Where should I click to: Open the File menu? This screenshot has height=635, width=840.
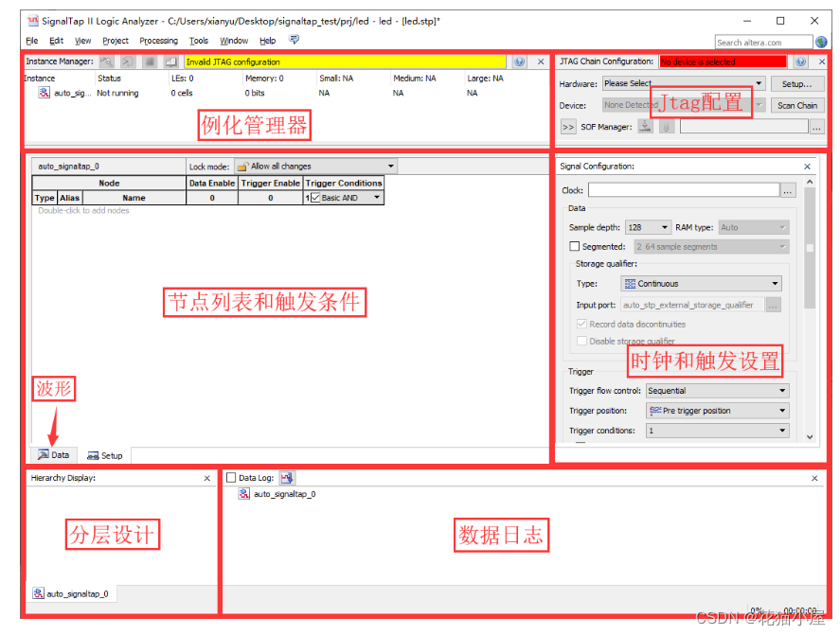point(32,41)
